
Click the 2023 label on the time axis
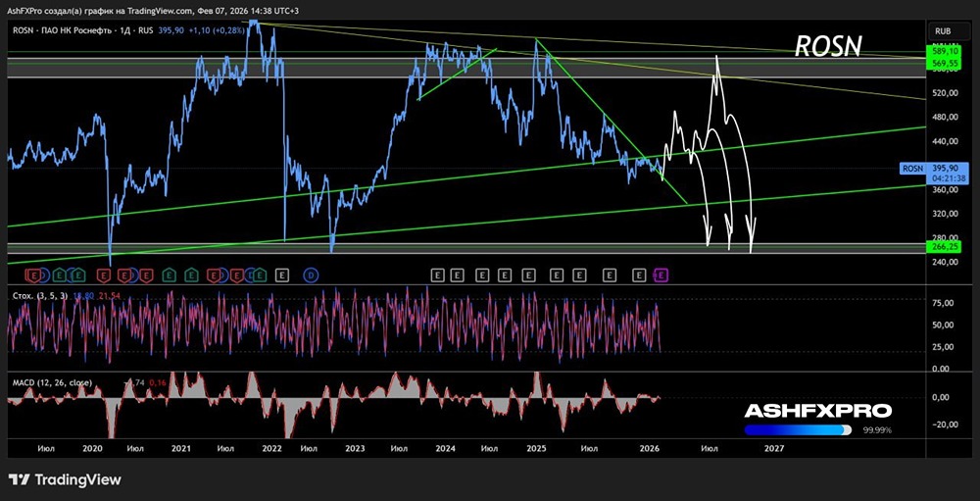[x=355, y=448]
